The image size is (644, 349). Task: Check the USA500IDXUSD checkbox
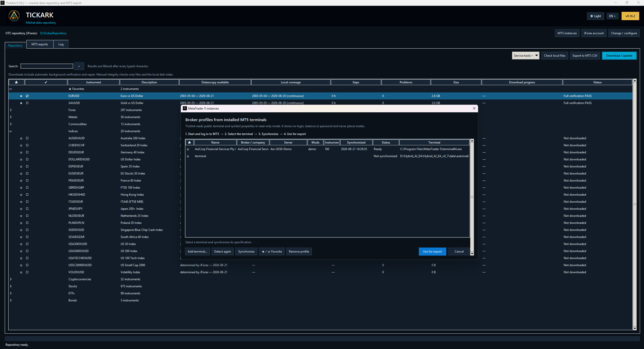pyautogui.click(x=27, y=251)
